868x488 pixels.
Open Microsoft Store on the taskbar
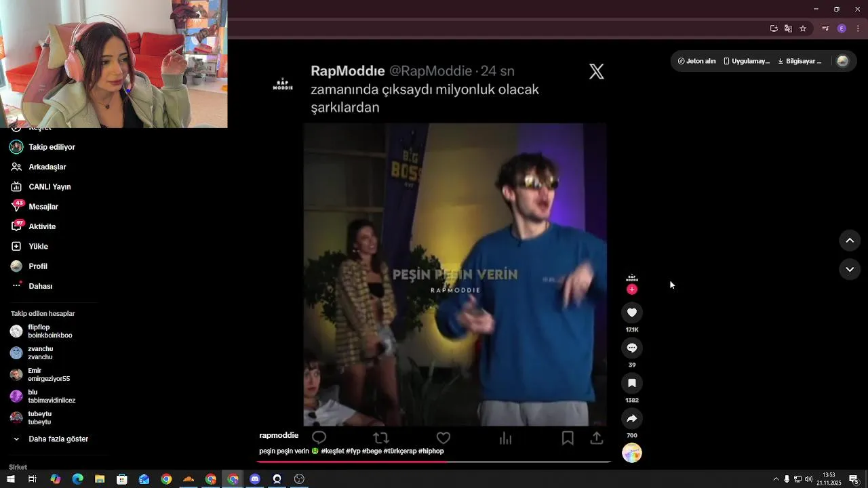click(x=122, y=479)
